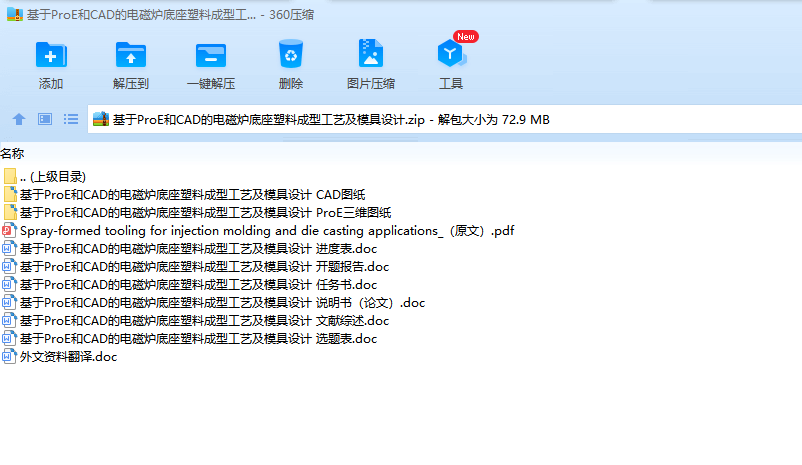Click the Word icon beside 开题报告.doc
This screenshot has width=802, height=465.
tap(10, 267)
